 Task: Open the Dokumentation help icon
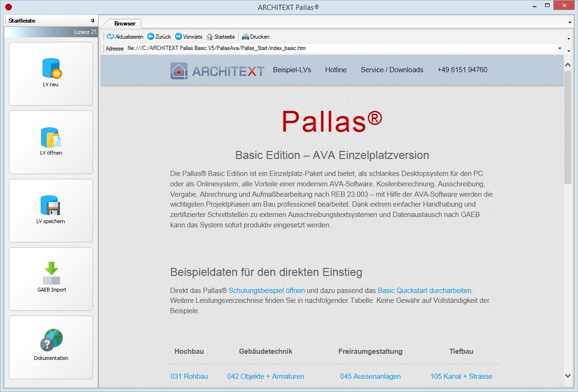(51, 347)
